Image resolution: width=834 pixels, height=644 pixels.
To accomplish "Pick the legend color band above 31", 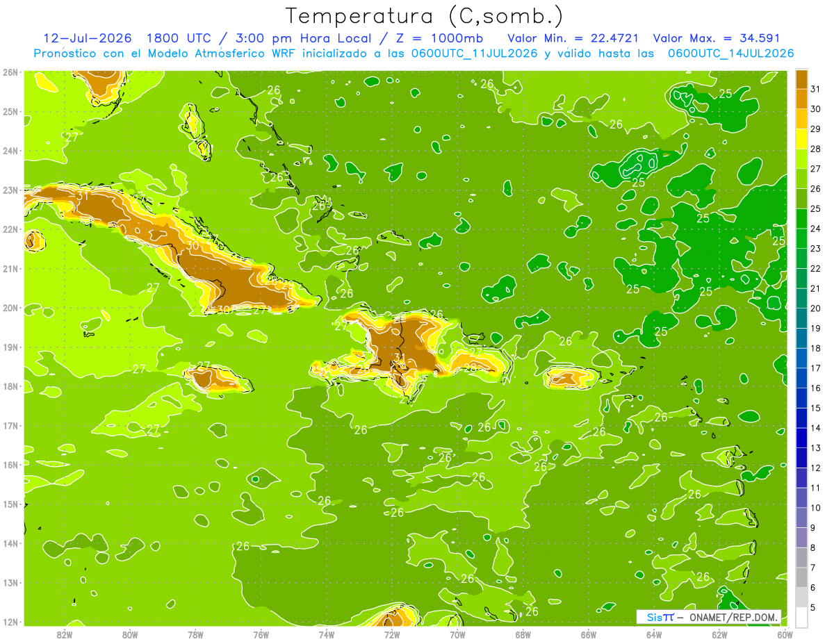I will pyautogui.click(x=801, y=79).
